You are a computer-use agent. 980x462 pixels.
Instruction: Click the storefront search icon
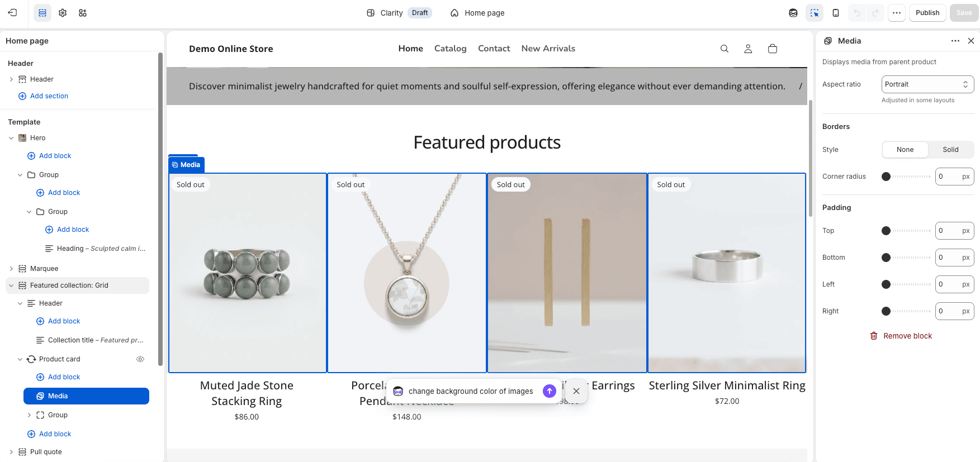[x=725, y=49]
